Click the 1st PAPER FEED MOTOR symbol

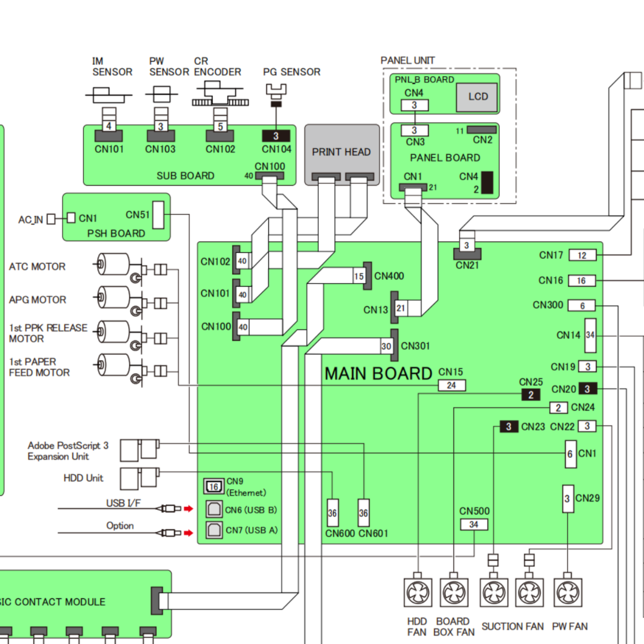[119, 369]
